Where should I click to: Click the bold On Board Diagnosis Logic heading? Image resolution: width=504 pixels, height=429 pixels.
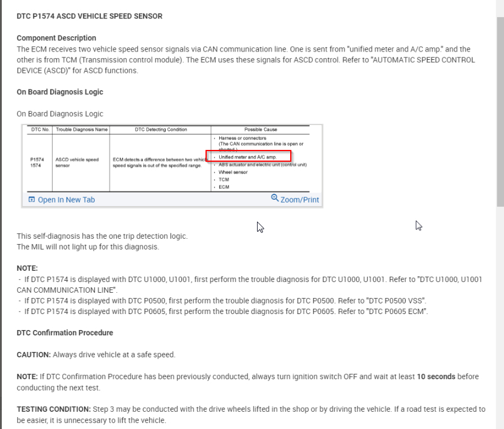(60, 92)
